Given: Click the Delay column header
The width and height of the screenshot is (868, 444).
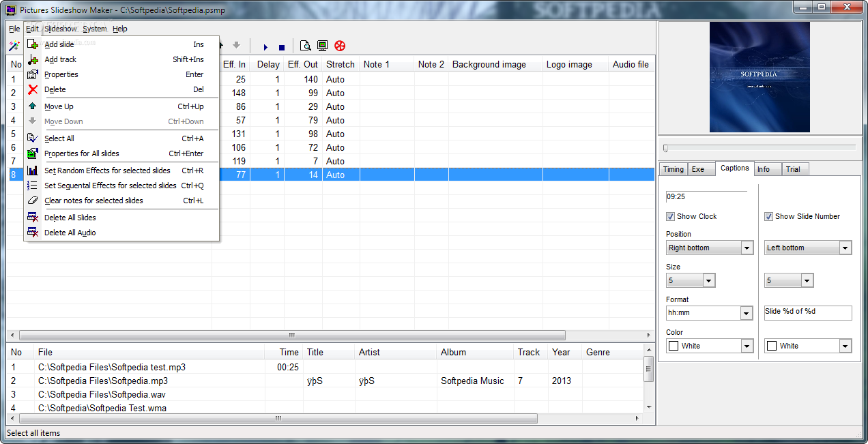Looking at the screenshot, I should pyautogui.click(x=268, y=64).
